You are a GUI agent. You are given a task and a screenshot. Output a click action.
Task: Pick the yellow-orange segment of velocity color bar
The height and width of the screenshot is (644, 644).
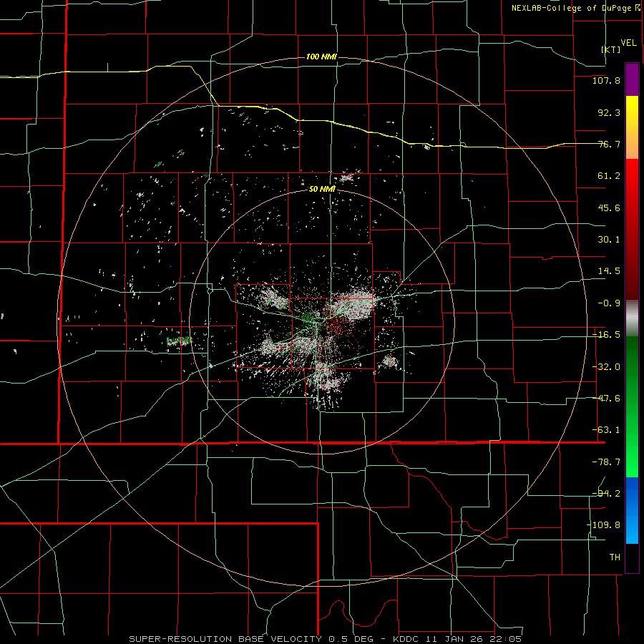[x=632, y=127]
